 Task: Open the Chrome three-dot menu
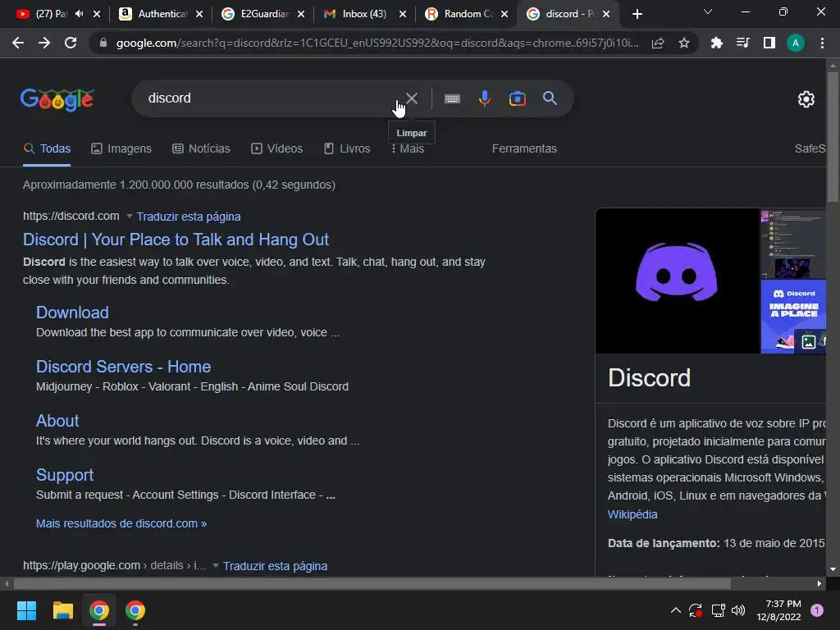tap(822, 43)
